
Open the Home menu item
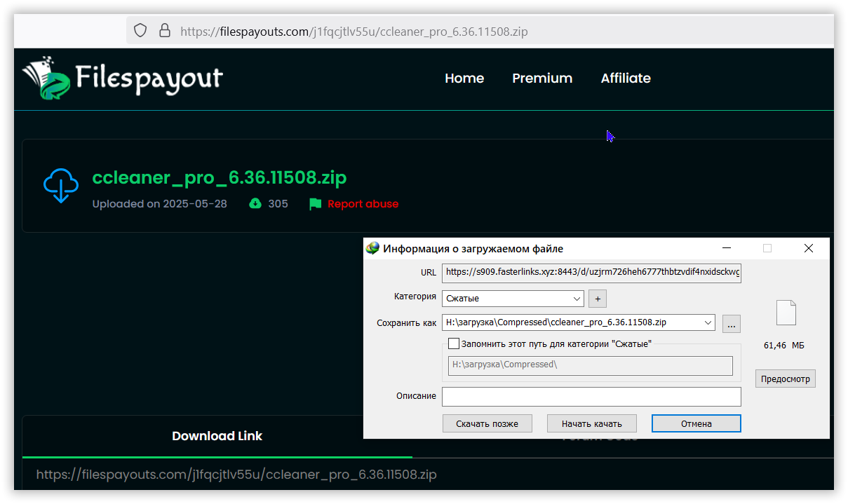(464, 79)
